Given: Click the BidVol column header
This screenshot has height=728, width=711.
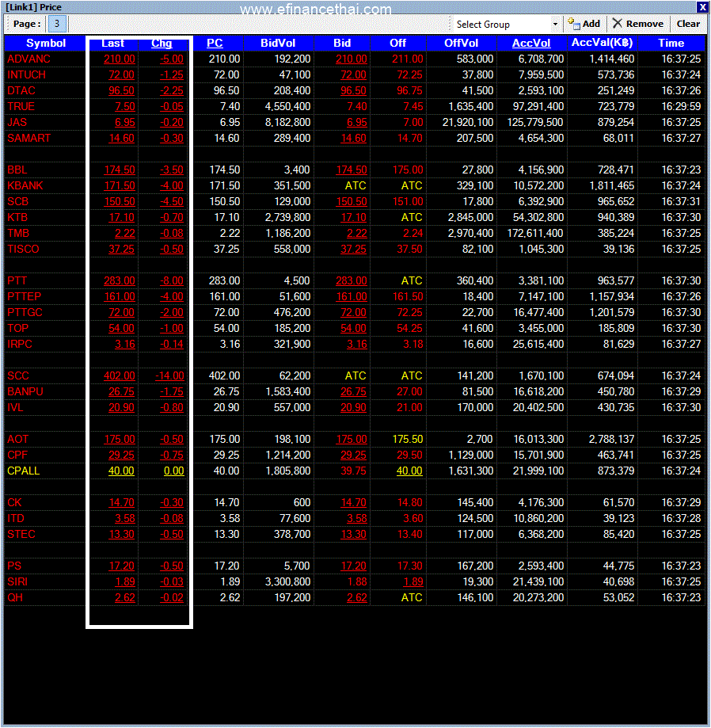Looking at the screenshot, I should (x=278, y=44).
